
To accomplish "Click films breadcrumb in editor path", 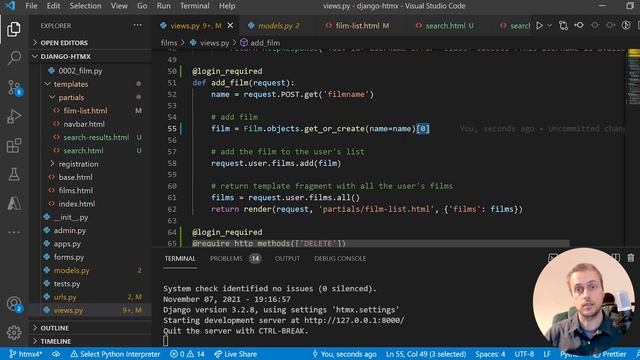I will (x=169, y=42).
